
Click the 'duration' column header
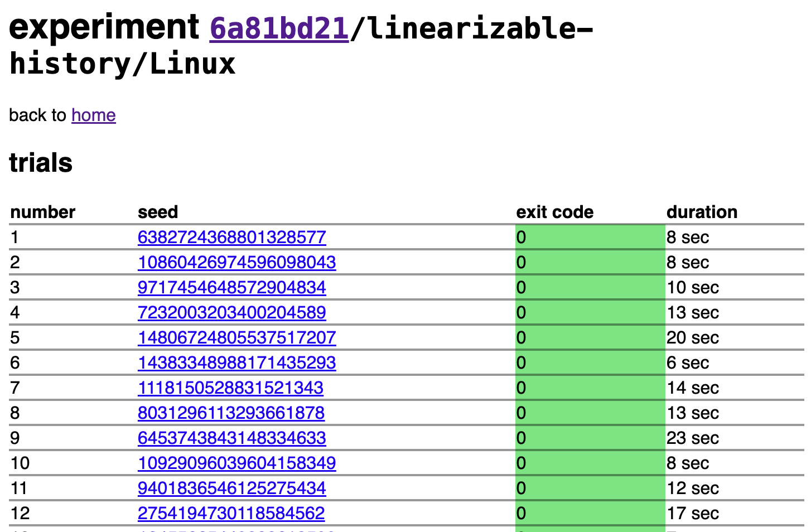tap(702, 212)
